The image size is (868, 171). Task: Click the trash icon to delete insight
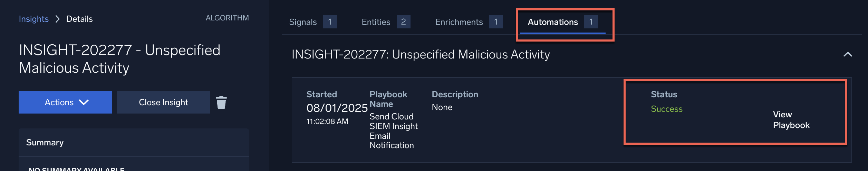(221, 102)
